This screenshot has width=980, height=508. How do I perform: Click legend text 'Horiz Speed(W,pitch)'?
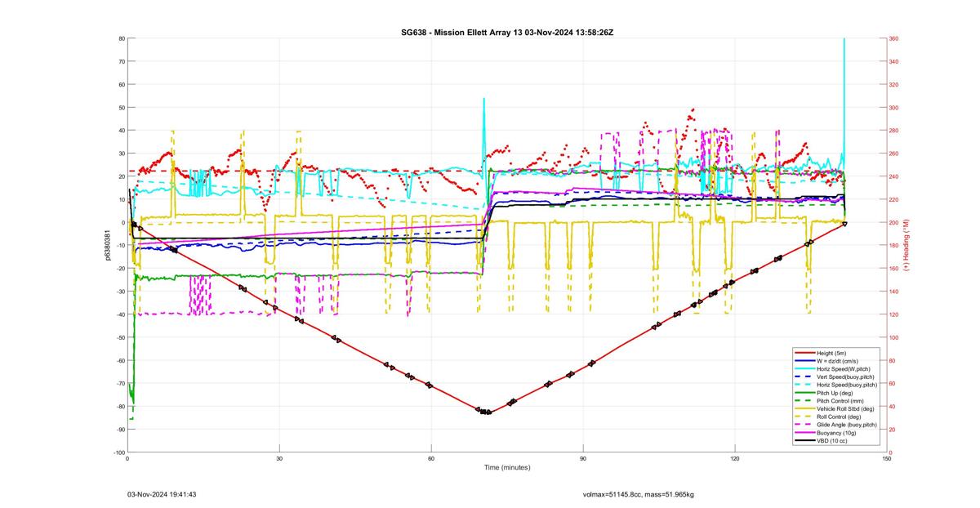[844, 368]
